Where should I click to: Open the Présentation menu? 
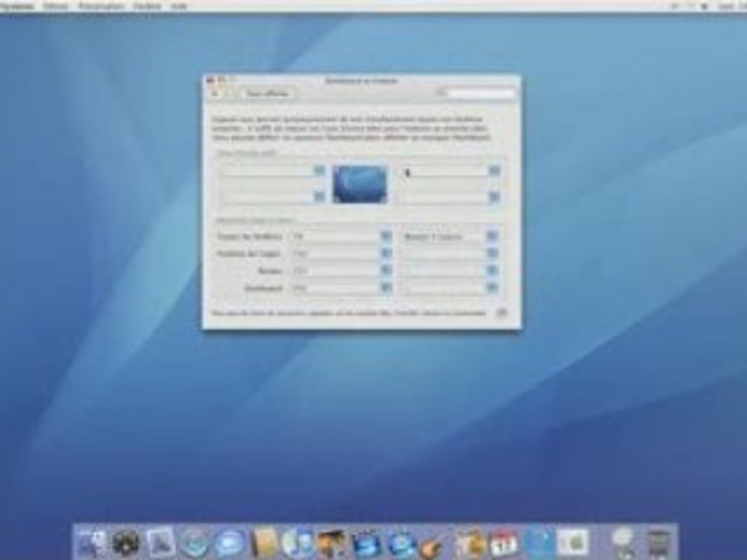[x=100, y=5]
